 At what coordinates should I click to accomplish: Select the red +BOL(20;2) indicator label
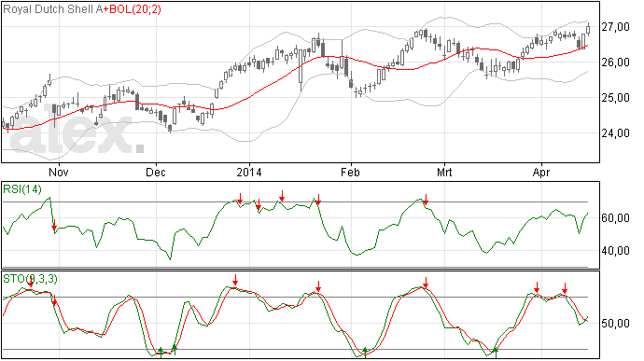[133, 9]
